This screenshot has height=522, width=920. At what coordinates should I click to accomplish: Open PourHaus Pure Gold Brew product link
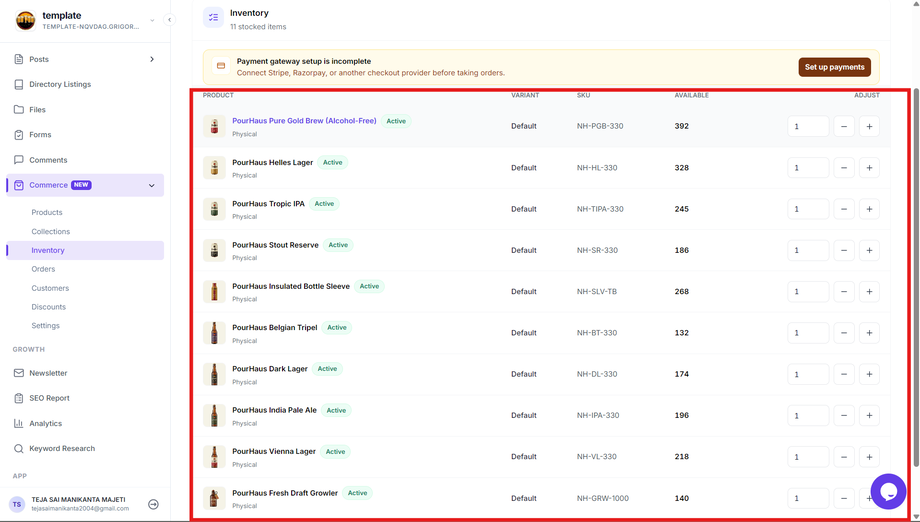pos(304,121)
